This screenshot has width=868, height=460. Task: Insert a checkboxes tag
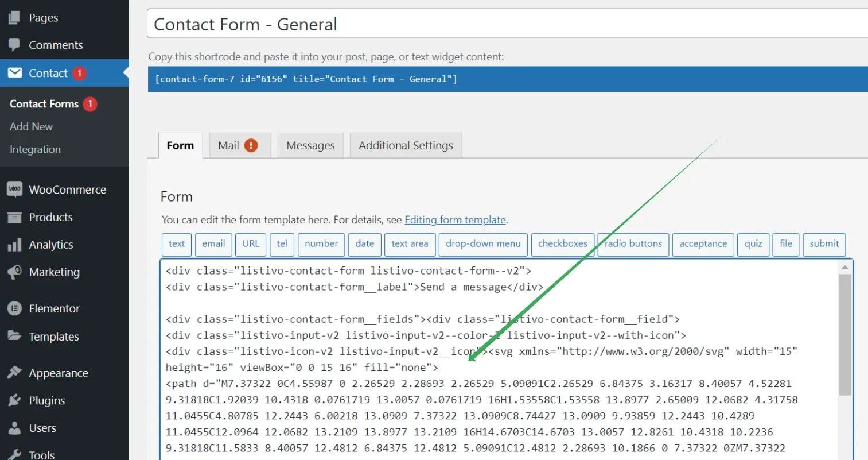tap(563, 244)
